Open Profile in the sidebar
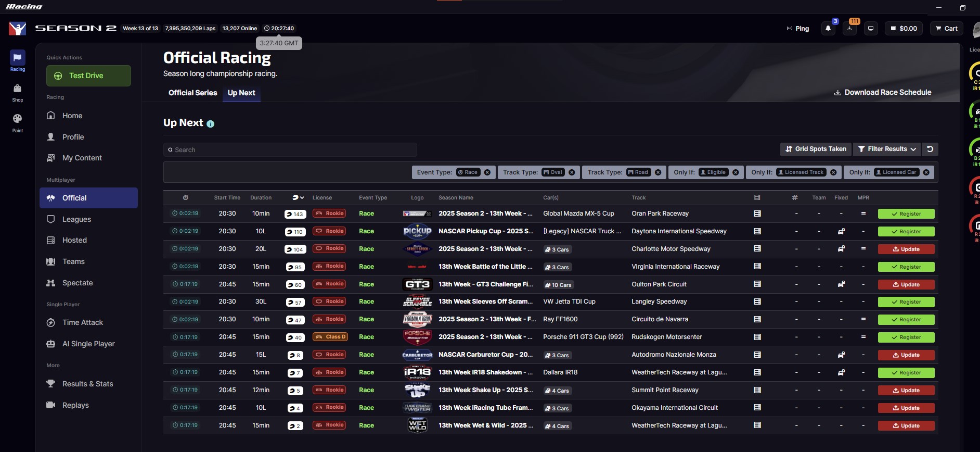The height and width of the screenshot is (452, 980). pyautogui.click(x=73, y=137)
